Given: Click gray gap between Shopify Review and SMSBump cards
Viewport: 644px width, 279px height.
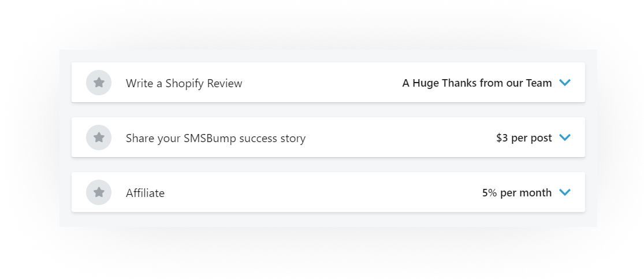Looking at the screenshot, I should point(328,110).
